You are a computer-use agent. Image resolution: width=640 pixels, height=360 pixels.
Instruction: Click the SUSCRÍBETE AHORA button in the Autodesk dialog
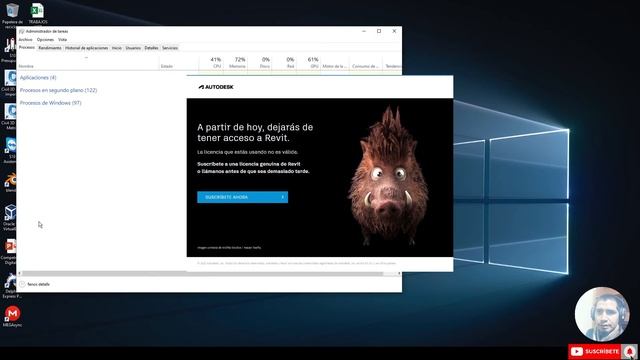click(242, 197)
